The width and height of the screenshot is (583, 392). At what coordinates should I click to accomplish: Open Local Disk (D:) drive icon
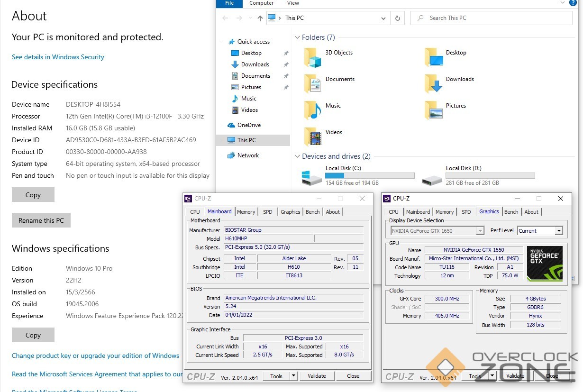(432, 180)
